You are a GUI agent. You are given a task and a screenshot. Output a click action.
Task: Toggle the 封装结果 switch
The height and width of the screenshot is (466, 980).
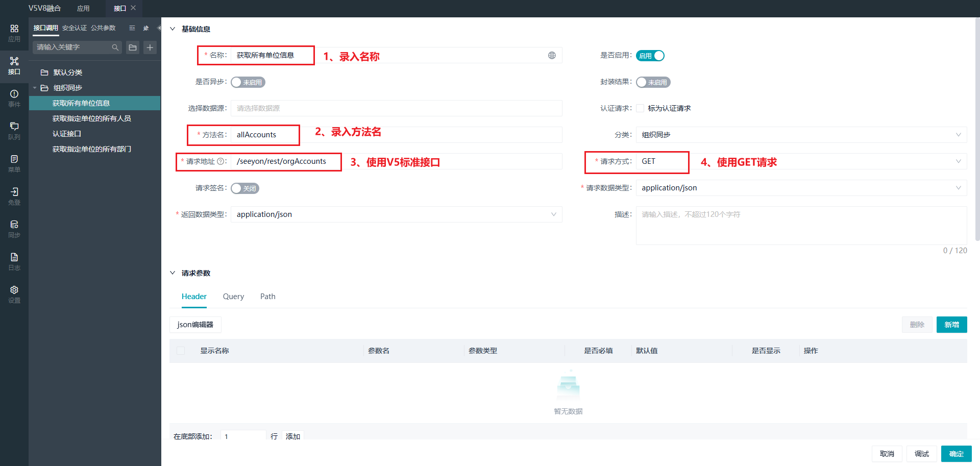pos(653,82)
